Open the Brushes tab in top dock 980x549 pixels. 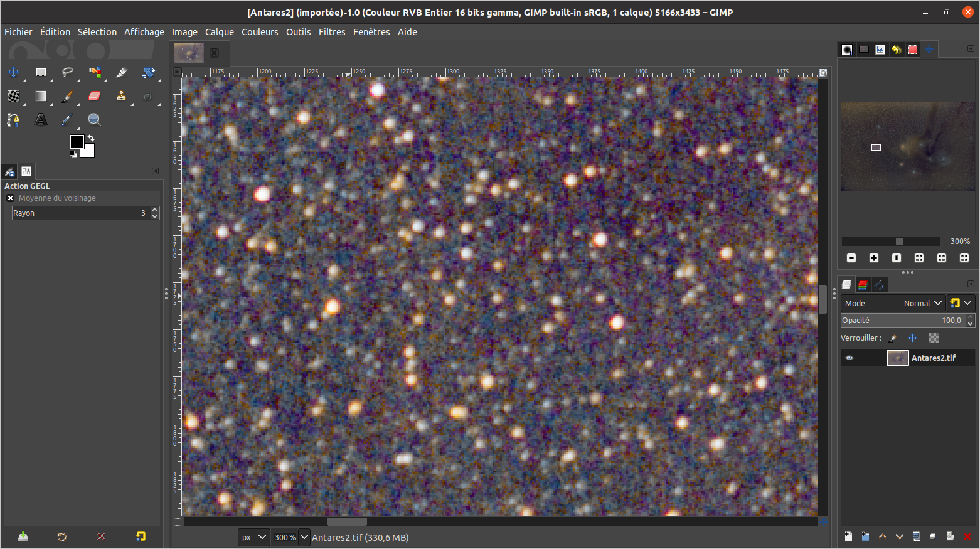[847, 50]
